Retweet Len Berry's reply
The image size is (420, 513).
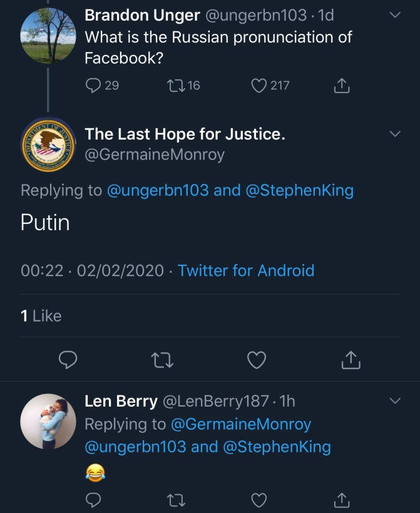pos(177,499)
